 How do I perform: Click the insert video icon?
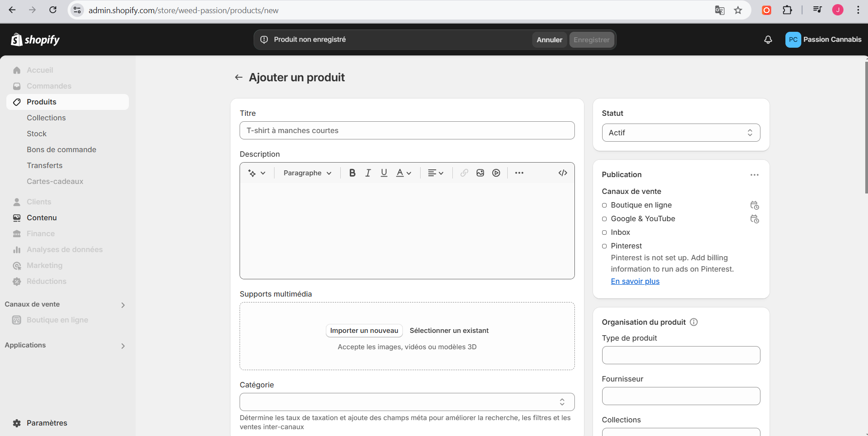coord(496,173)
